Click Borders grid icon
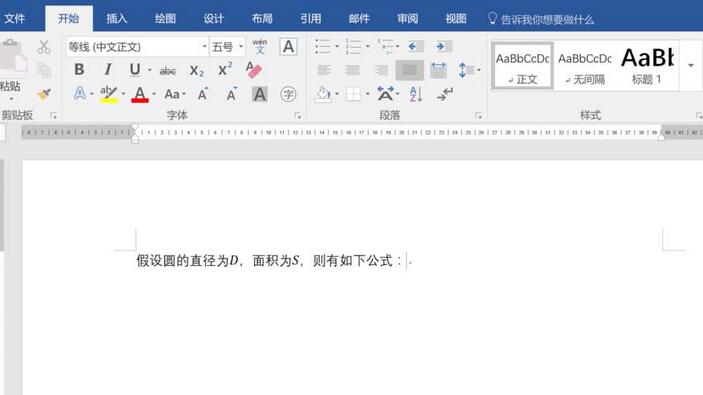703x395 pixels. click(353, 94)
